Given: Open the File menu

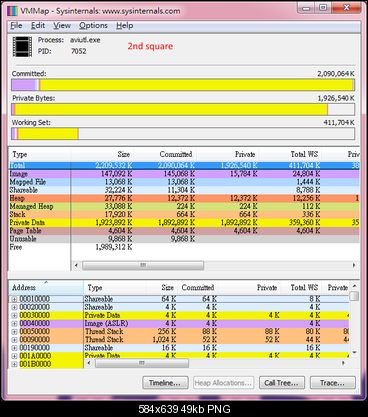Looking at the screenshot, I should coord(16,26).
